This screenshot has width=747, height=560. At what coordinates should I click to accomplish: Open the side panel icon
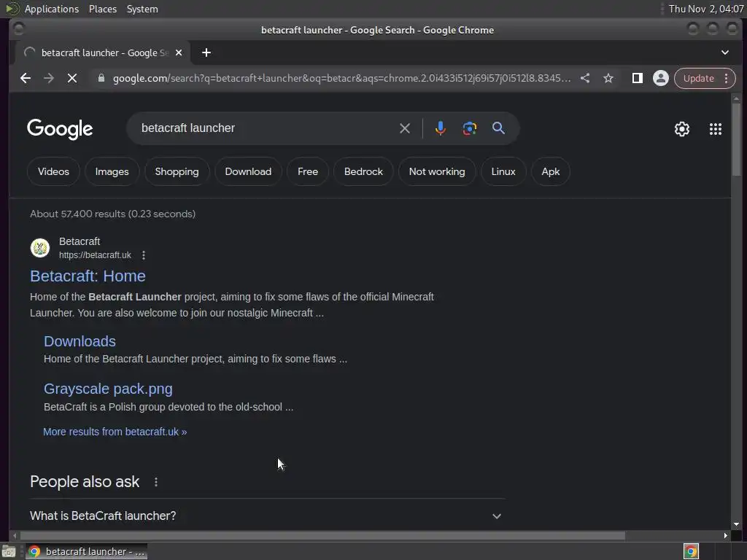pos(637,78)
